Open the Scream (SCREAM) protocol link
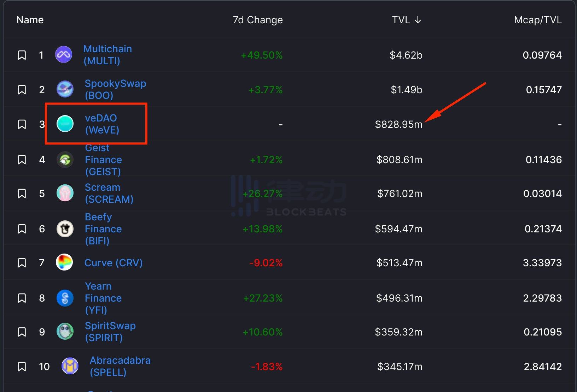Image resolution: width=577 pixels, height=392 pixels. (109, 193)
